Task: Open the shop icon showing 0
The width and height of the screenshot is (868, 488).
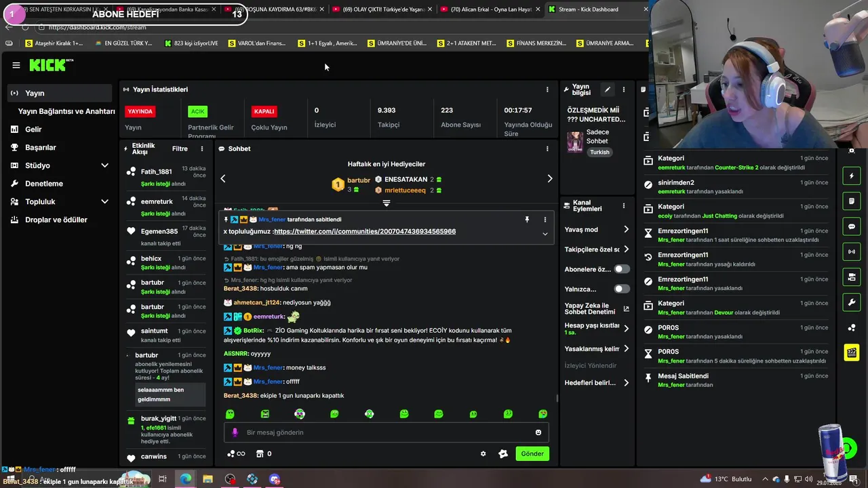Action: click(x=264, y=453)
